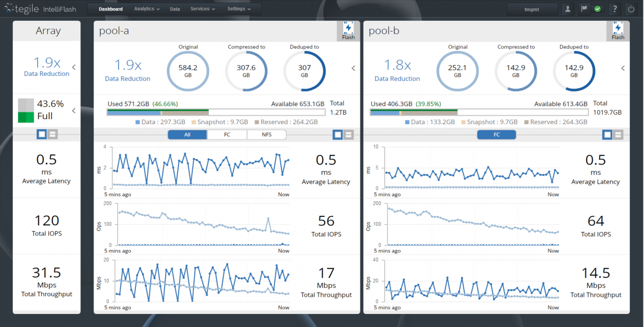Click the pool-b title

384,31
